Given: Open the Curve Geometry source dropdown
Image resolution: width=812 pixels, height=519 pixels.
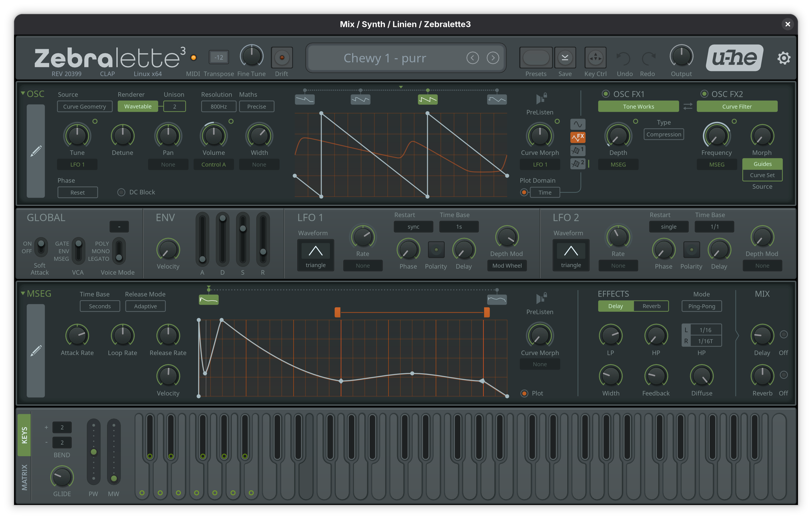Looking at the screenshot, I should pos(85,106).
